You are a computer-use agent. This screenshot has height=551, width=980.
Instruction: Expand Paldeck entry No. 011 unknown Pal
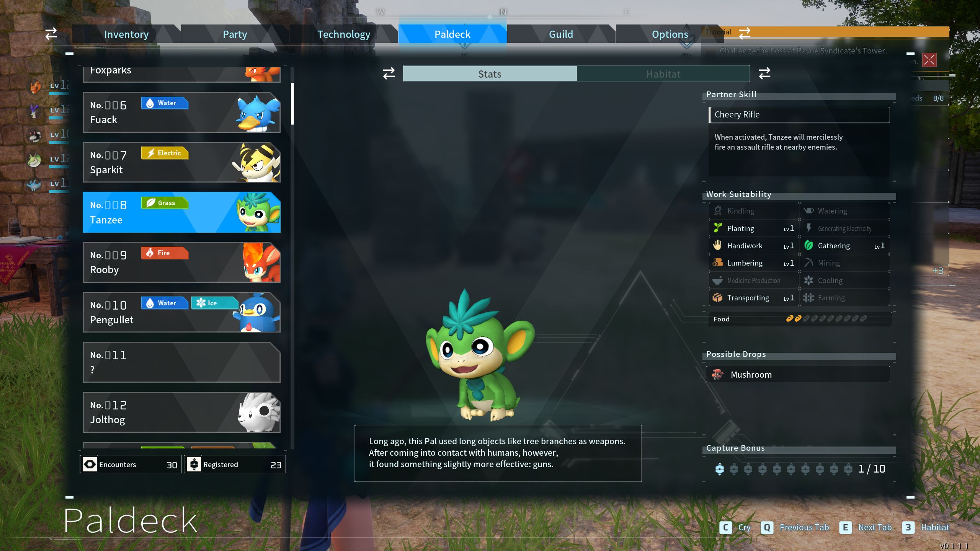pos(182,361)
